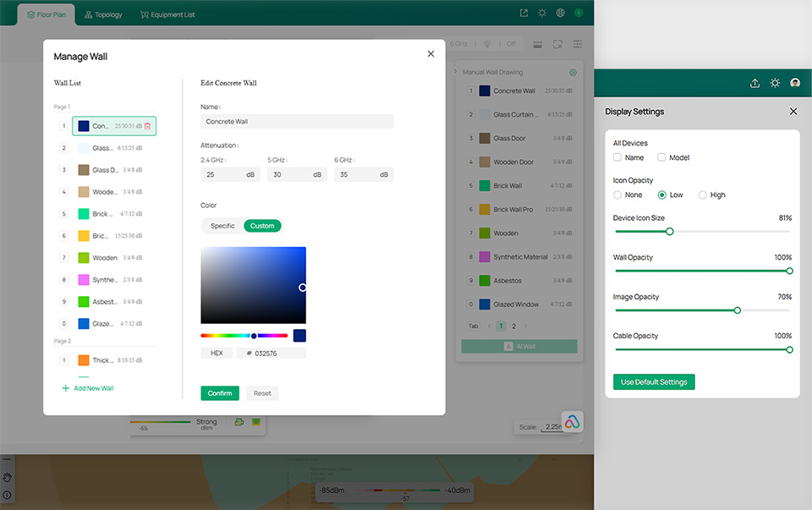Open the profile photo avatar on right panel
Image resolution: width=812 pixels, height=510 pixels.
tap(795, 83)
